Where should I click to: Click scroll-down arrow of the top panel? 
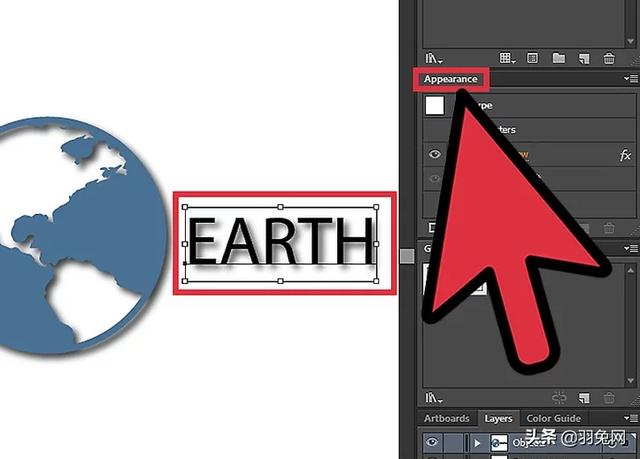coord(631,42)
